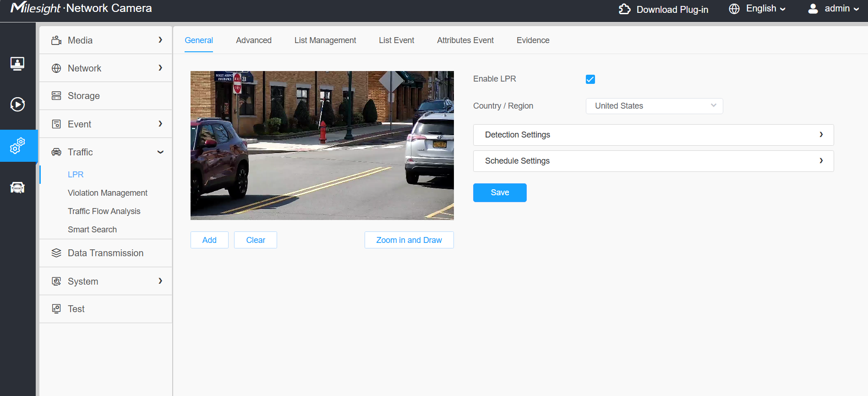This screenshot has width=868, height=396.
Task: Open the vehicle icon in left rail
Action: click(x=17, y=187)
